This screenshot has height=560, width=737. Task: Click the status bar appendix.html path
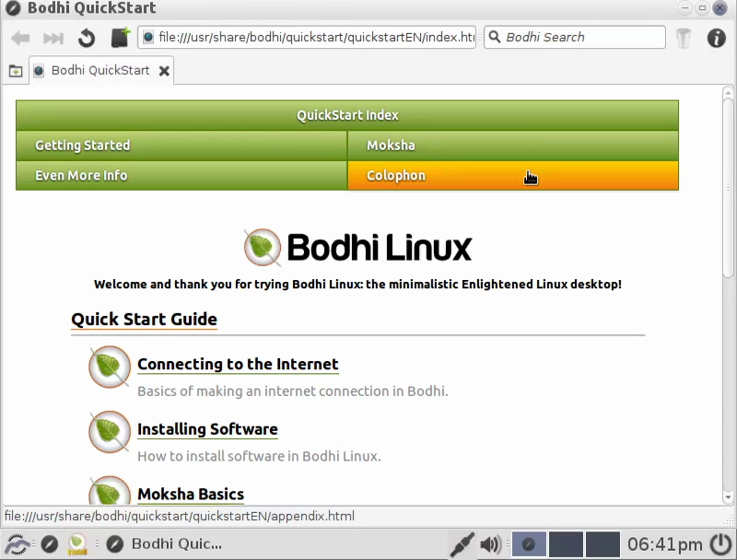pyautogui.click(x=179, y=516)
